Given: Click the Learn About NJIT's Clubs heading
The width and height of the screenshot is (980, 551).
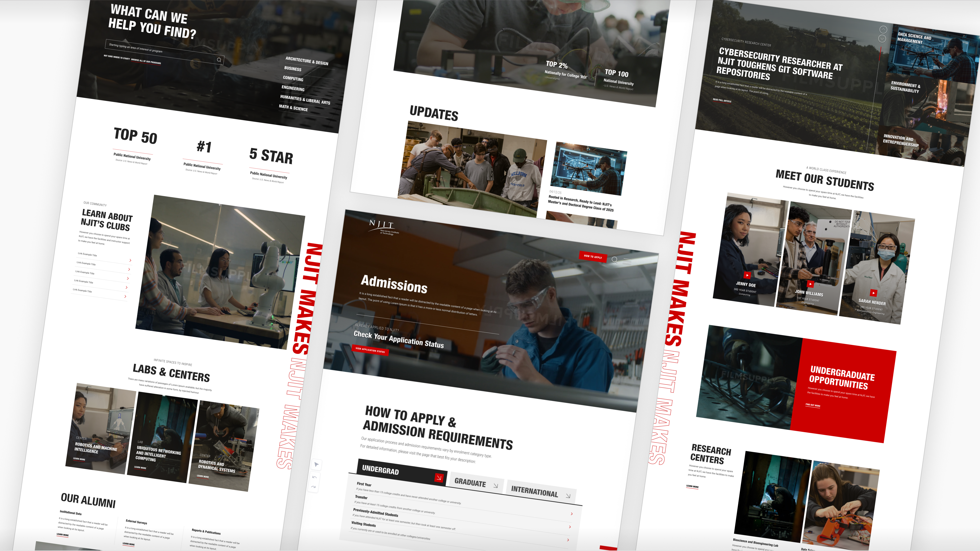Looking at the screenshot, I should pyautogui.click(x=106, y=220).
